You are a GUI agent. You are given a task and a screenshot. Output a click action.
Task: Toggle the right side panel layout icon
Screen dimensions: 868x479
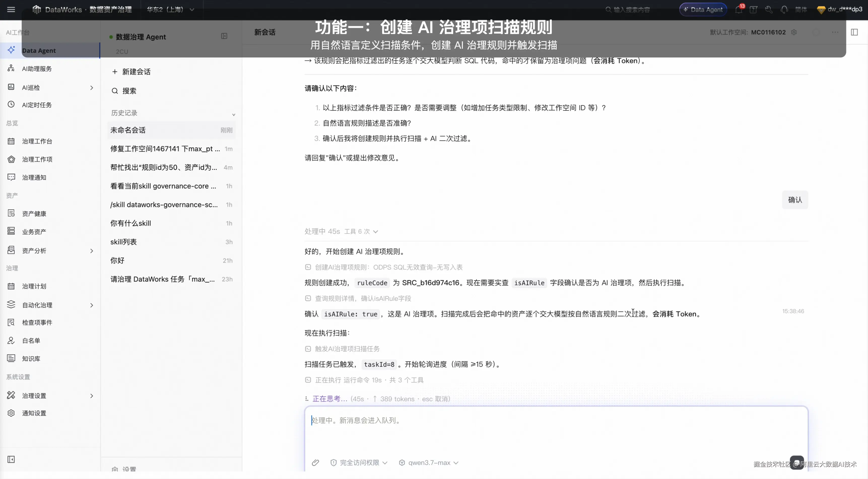854,32
